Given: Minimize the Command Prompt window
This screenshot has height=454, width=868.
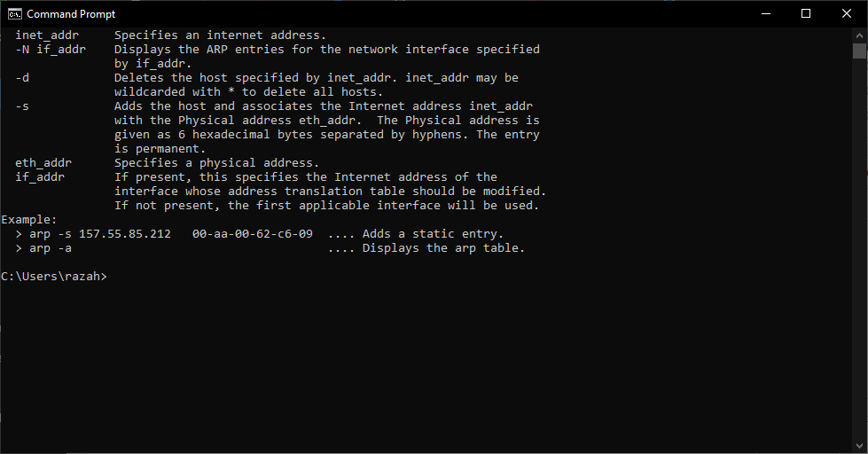Looking at the screenshot, I should (764, 13).
